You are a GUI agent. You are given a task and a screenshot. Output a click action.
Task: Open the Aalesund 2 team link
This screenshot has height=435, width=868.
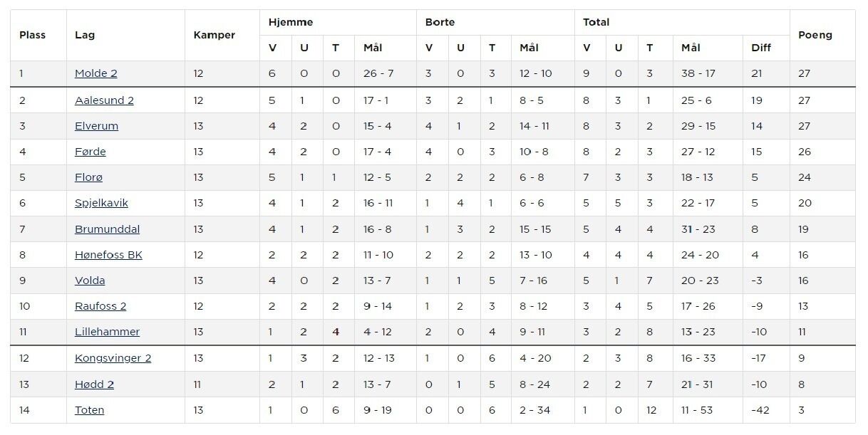pyautogui.click(x=104, y=100)
